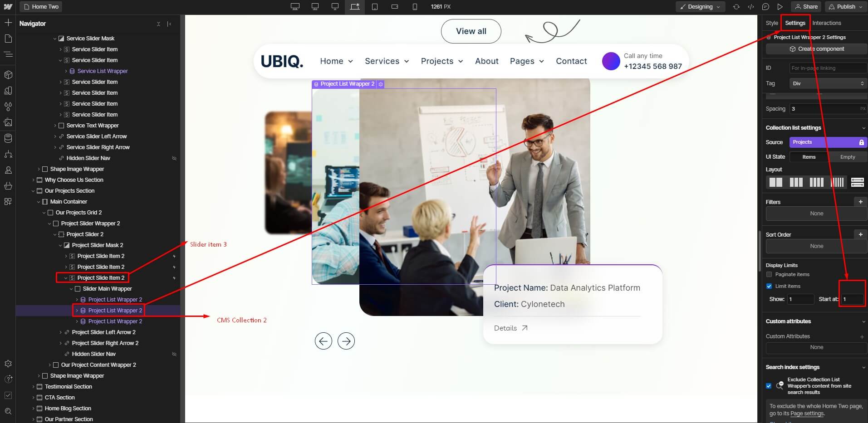Open the Home Two page tab
Image resolution: width=868 pixels, height=423 pixels.
tap(41, 7)
